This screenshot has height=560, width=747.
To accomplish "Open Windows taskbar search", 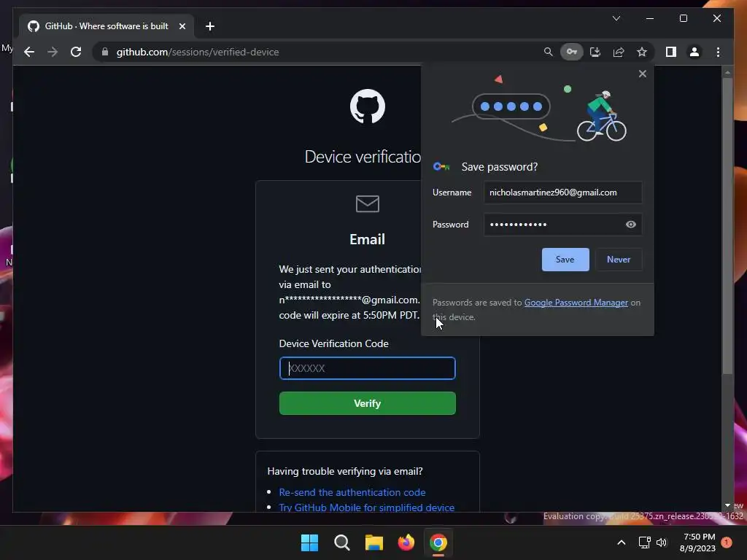I will point(341,542).
